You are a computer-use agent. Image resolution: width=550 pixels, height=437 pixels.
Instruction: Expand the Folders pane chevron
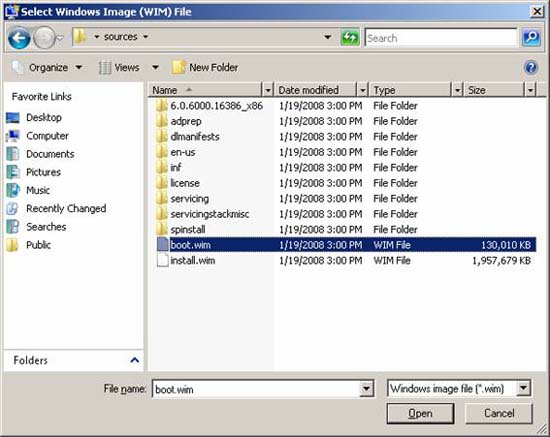[134, 360]
